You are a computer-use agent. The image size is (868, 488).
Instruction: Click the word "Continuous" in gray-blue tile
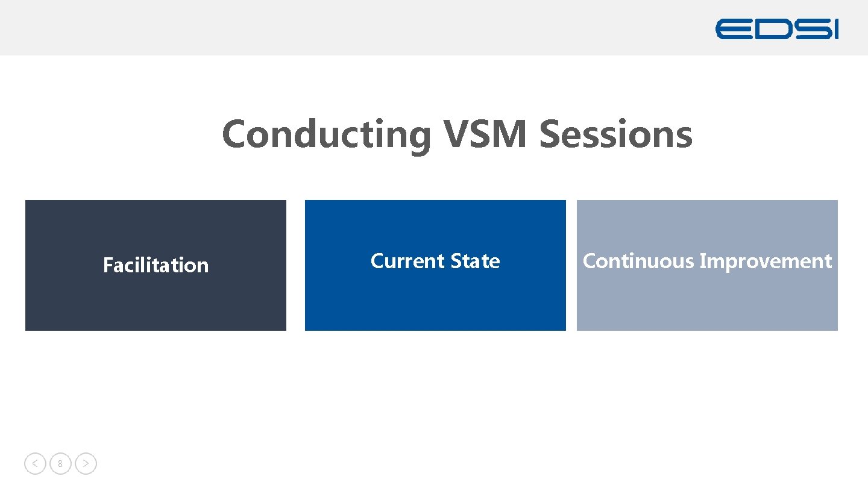(x=638, y=261)
